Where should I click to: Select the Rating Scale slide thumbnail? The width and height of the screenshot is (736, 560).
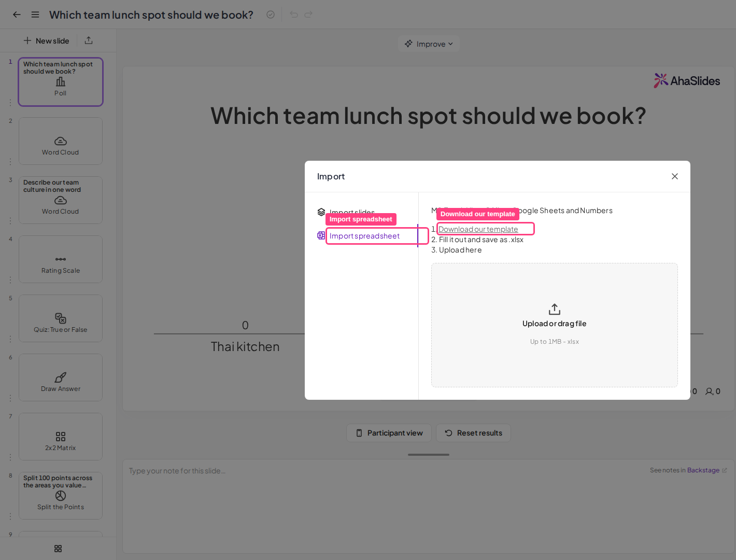(61, 259)
